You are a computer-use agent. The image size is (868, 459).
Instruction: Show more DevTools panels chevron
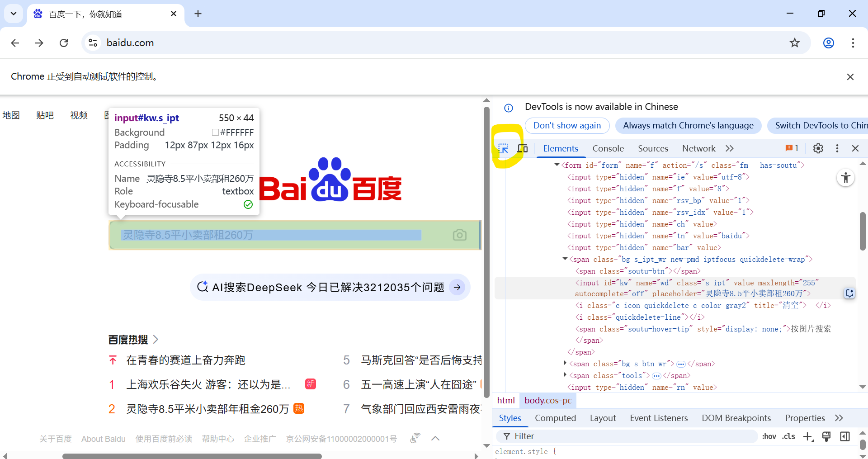[730, 148]
